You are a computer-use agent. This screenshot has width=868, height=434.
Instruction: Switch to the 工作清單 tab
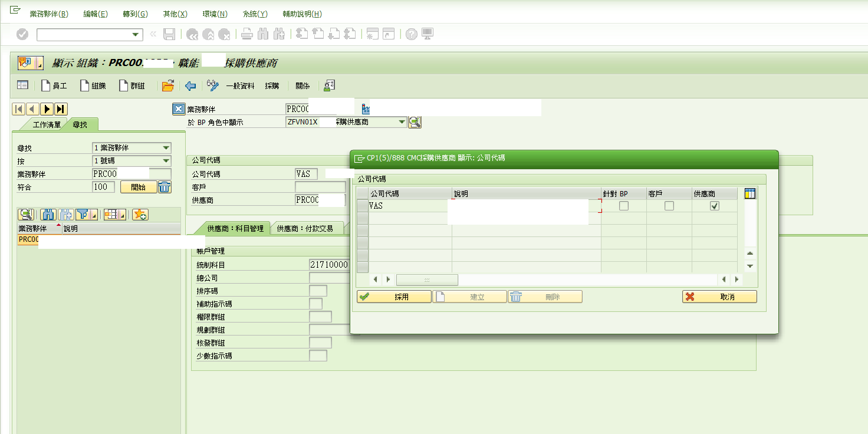[46, 125]
